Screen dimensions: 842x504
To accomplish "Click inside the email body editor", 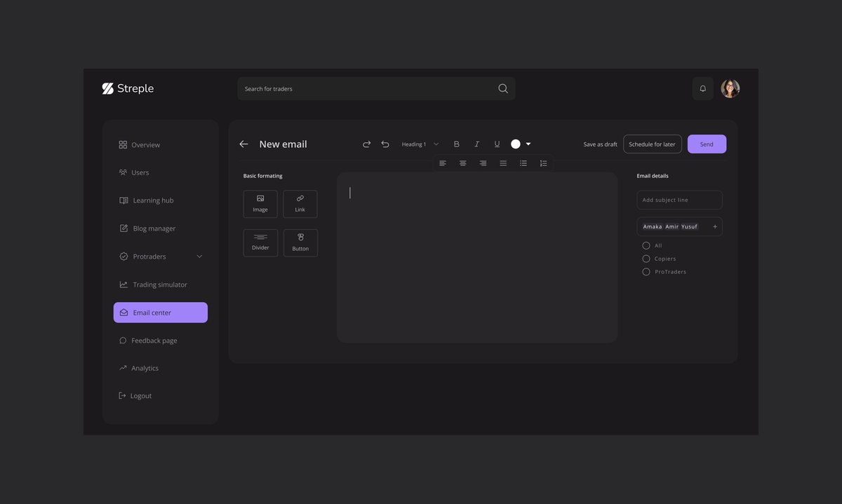I will (477, 257).
